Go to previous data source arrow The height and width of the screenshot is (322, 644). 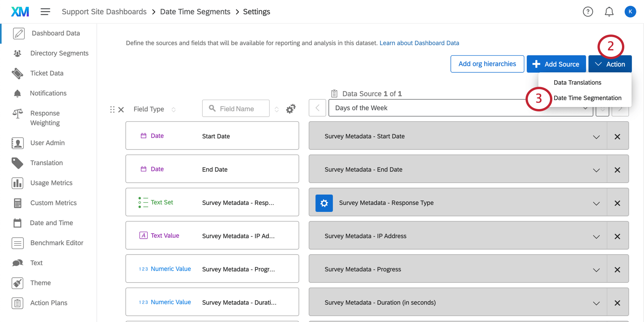coord(317,108)
